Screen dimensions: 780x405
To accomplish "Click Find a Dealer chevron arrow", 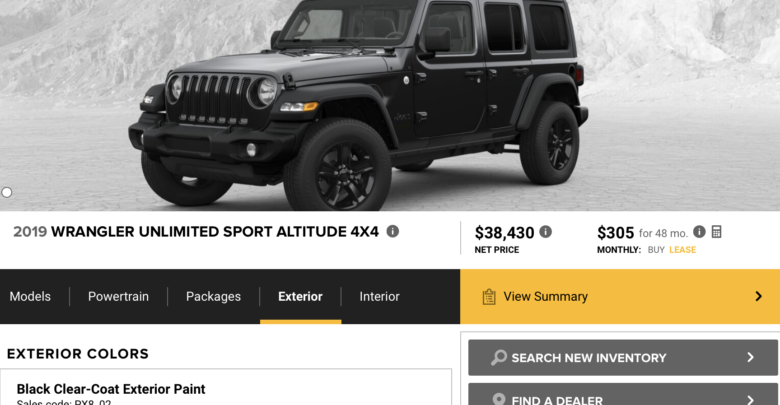I will tap(750, 399).
